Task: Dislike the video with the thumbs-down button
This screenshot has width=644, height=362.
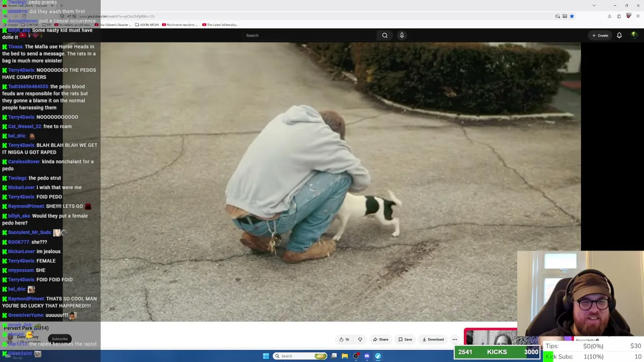Action: (360, 339)
